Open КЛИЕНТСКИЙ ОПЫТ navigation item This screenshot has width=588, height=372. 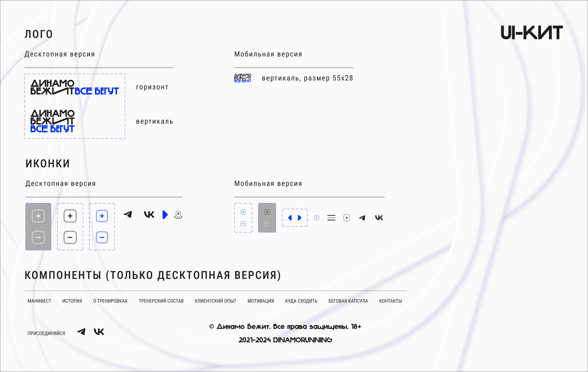[x=216, y=301]
